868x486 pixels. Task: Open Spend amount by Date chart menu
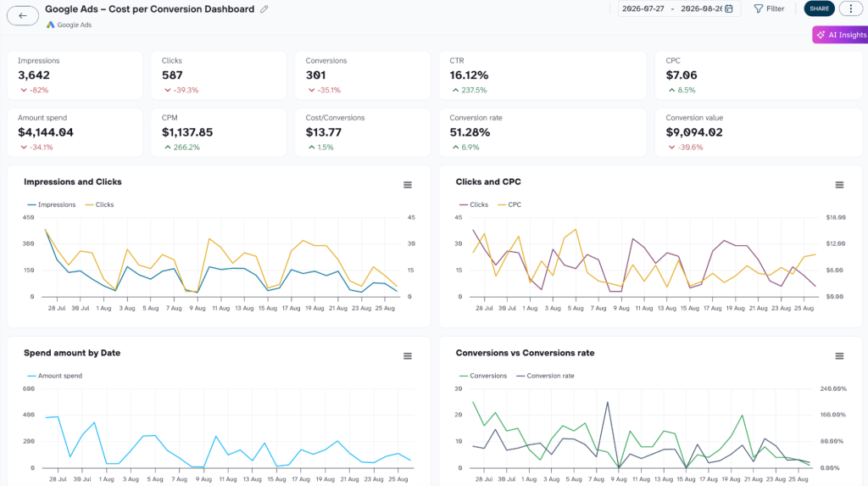[408, 356]
